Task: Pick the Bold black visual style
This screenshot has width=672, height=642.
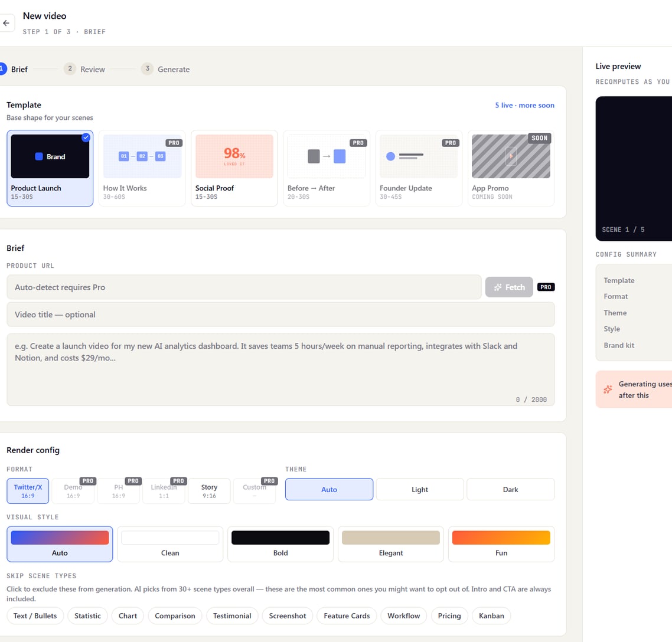Action: click(280, 544)
